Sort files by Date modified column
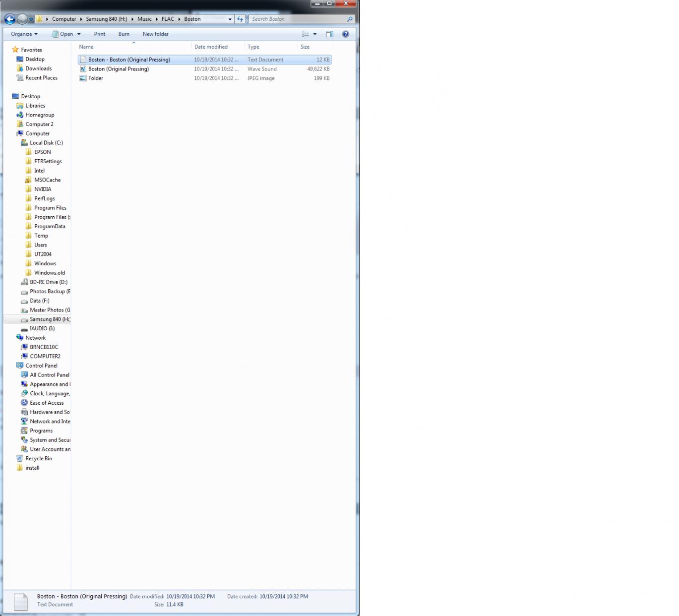Image resolution: width=679 pixels, height=616 pixels. click(211, 47)
